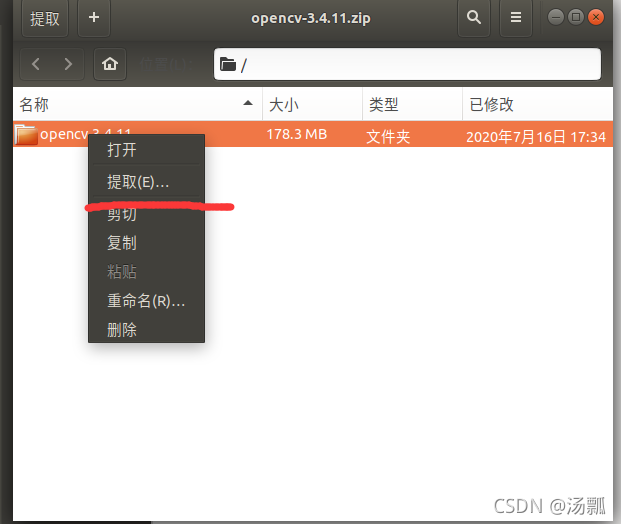
Task: Add files with the plus button
Action: tap(94, 18)
